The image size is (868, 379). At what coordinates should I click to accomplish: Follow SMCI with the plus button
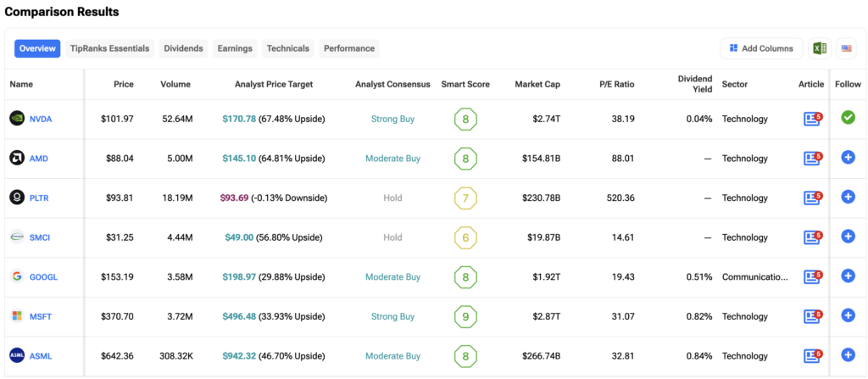(x=848, y=237)
